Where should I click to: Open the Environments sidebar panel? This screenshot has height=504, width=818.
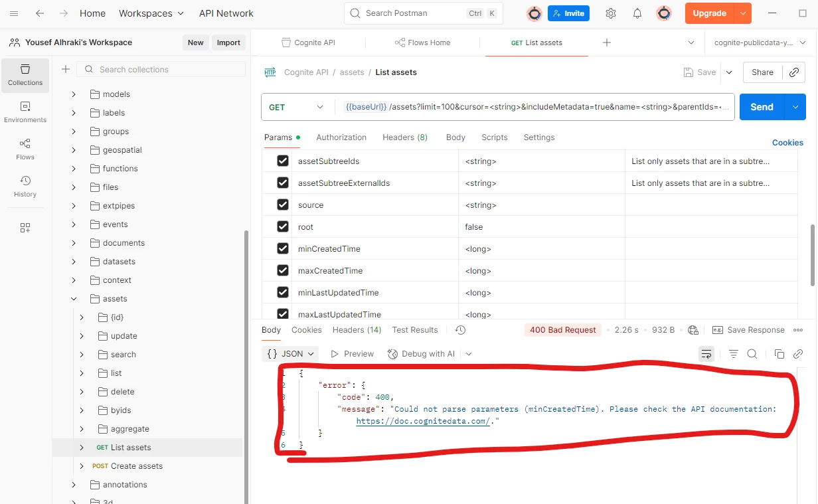coord(25,112)
